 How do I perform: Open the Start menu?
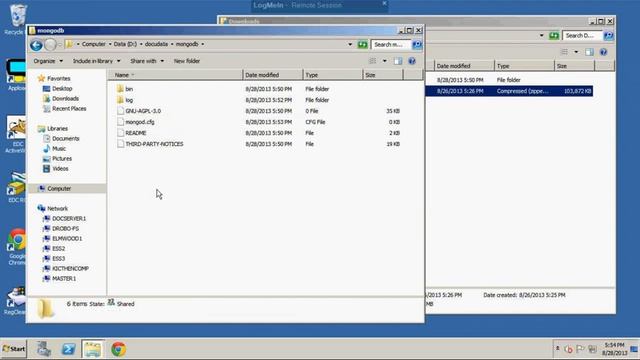pos(13,349)
